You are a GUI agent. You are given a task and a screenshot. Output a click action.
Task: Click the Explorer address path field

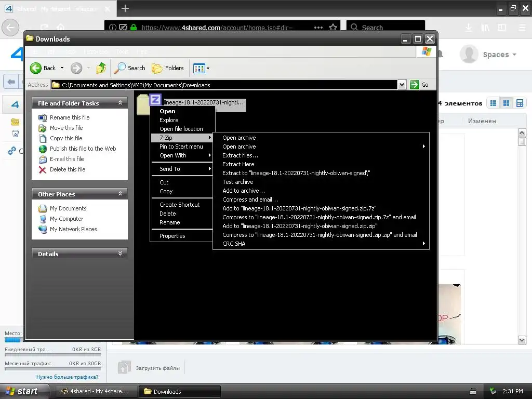(x=224, y=85)
